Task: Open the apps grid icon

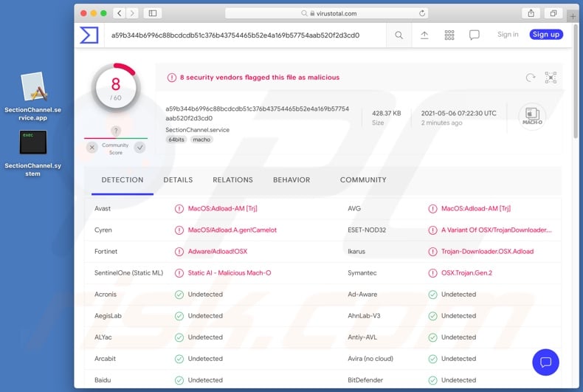Action: pyautogui.click(x=449, y=35)
